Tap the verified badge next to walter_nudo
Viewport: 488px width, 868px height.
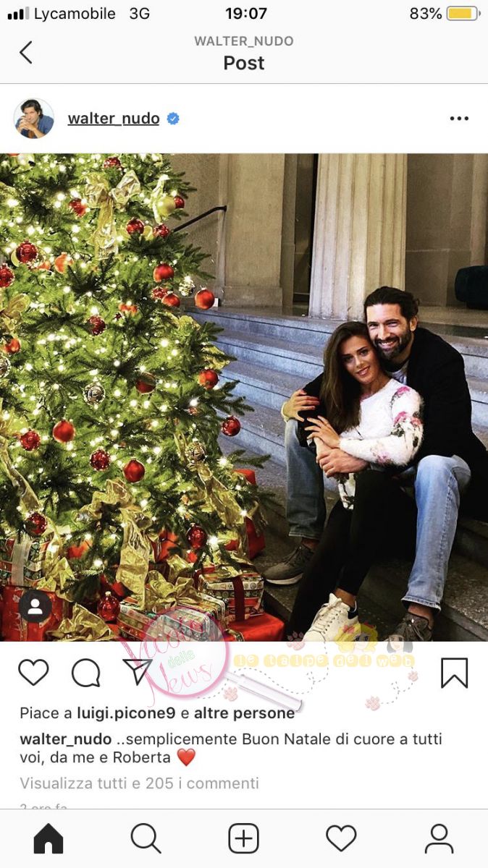(173, 119)
